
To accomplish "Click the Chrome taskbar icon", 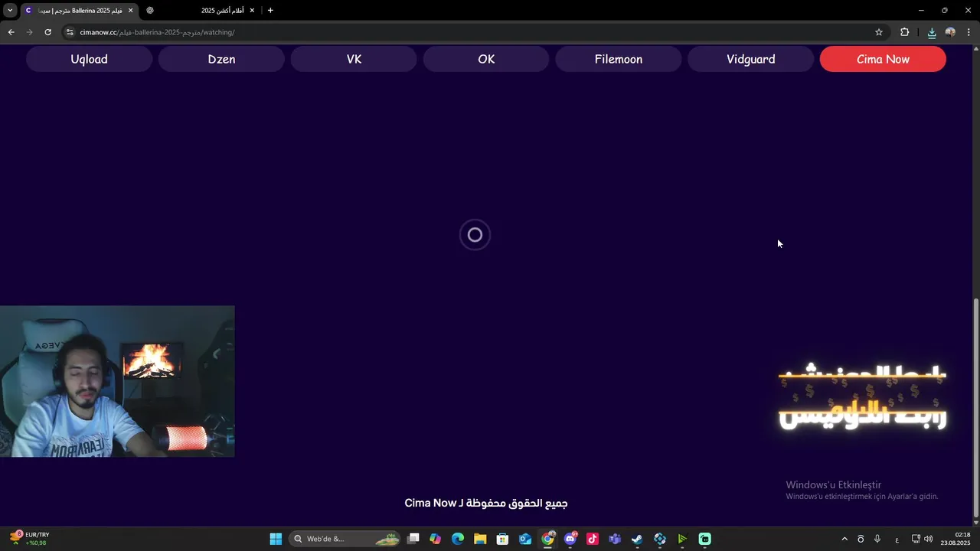I will tap(547, 539).
